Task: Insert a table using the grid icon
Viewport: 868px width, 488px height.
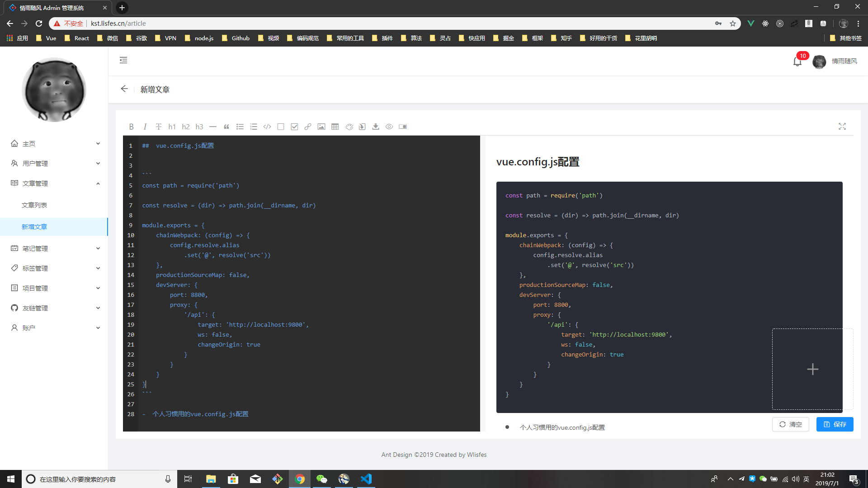Action: [335, 127]
